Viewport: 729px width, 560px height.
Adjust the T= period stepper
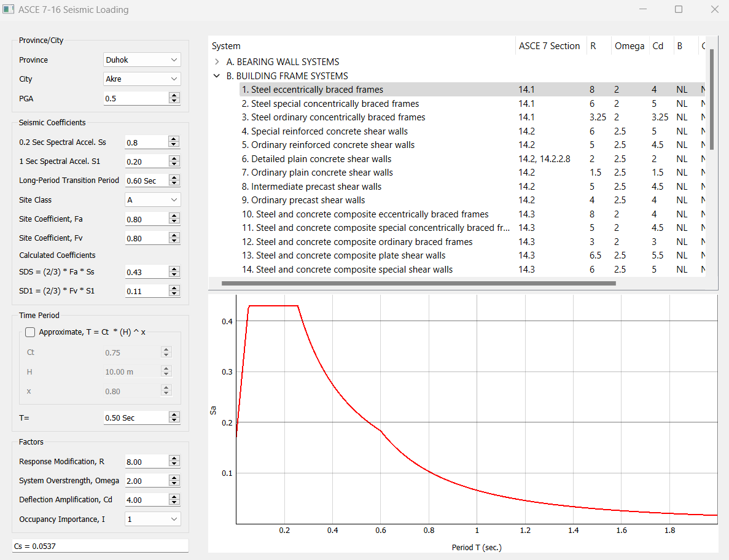(x=174, y=418)
